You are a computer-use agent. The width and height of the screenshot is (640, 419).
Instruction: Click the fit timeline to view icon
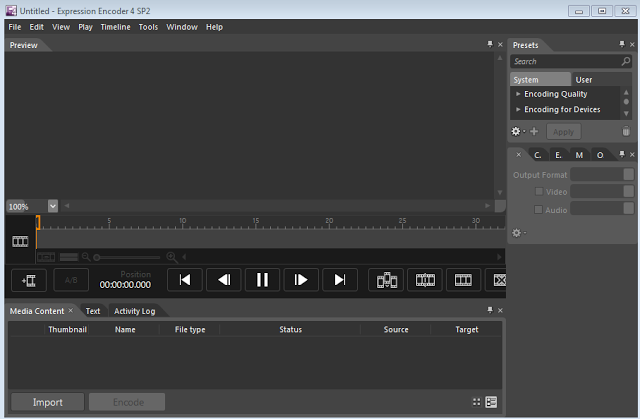(x=46, y=257)
